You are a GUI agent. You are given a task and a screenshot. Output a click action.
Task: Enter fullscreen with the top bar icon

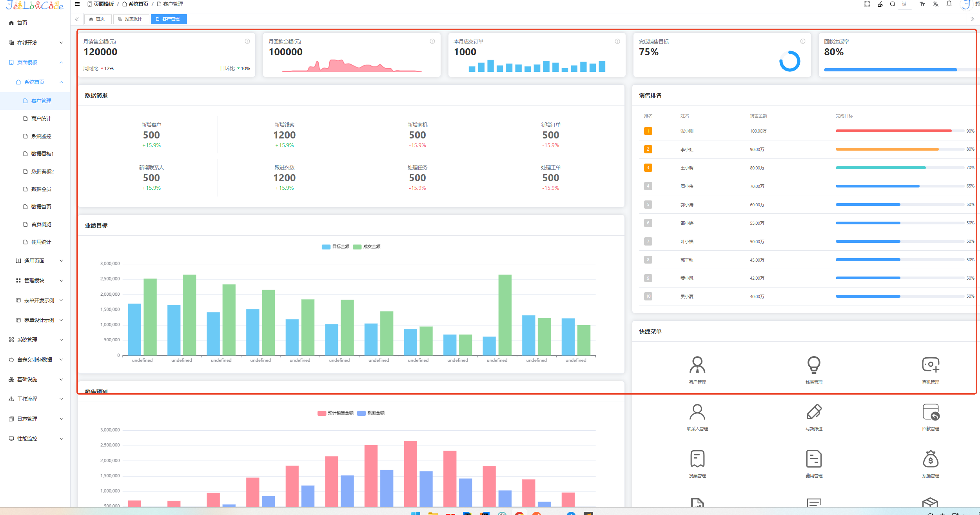click(867, 4)
